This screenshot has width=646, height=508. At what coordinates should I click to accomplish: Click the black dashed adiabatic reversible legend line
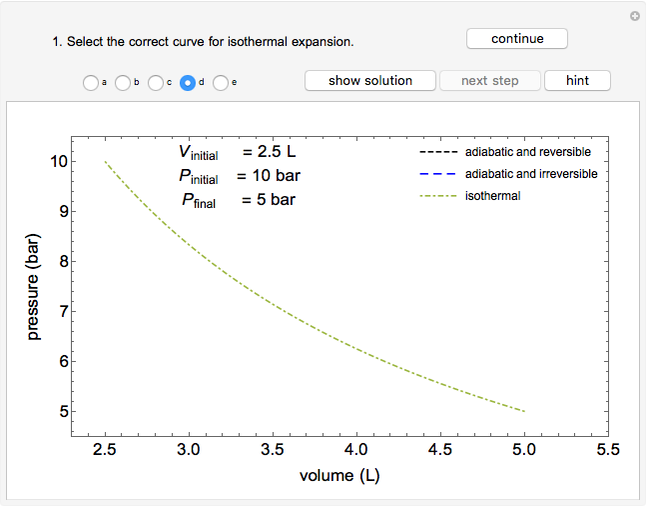coord(437,153)
